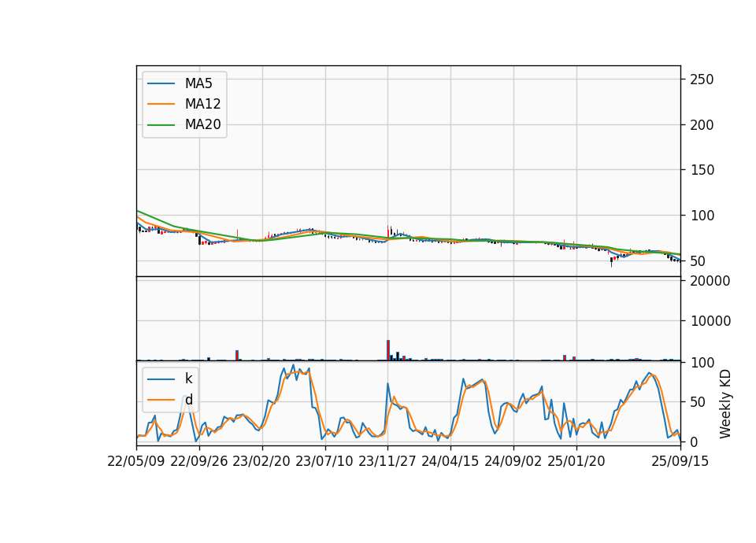Click the k legend label in KD panel
This screenshot has height=543, width=756.
tap(188, 379)
